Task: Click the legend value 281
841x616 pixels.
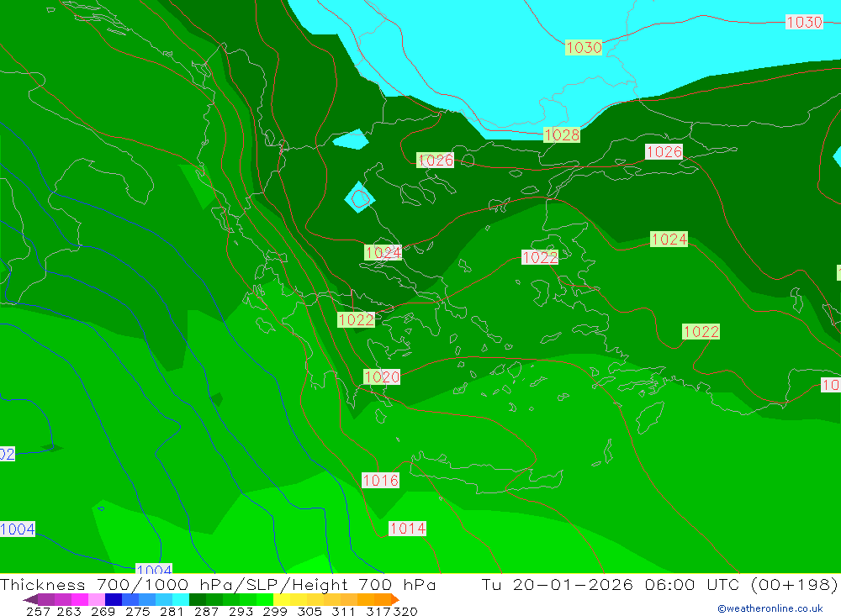Action: click(172, 611)
